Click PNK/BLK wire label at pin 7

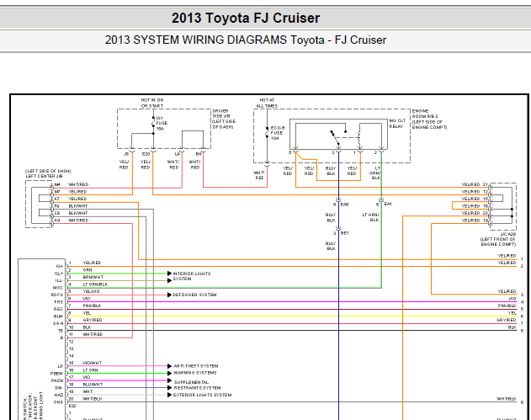92,306
